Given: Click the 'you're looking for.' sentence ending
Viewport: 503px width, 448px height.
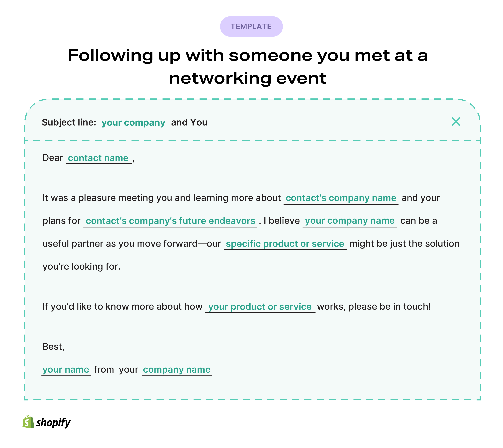Looking at the screenshot, I should (x=81, y=267).
